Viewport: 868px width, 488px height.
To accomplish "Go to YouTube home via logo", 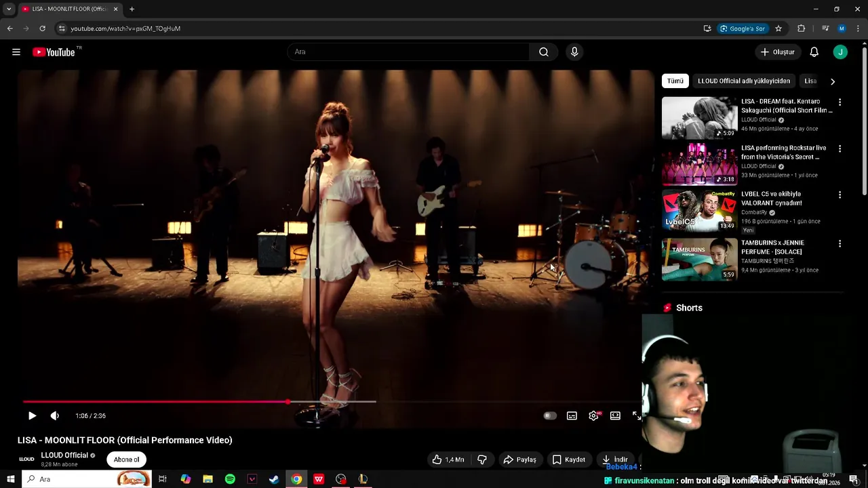I will 54,52.
